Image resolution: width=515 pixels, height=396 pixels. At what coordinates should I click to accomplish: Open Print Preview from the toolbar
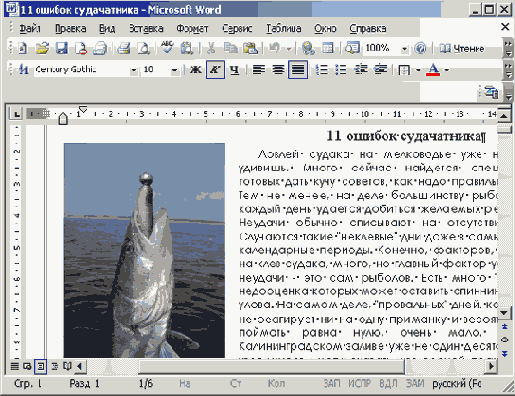pyautogui.click(x=143, y=48)
